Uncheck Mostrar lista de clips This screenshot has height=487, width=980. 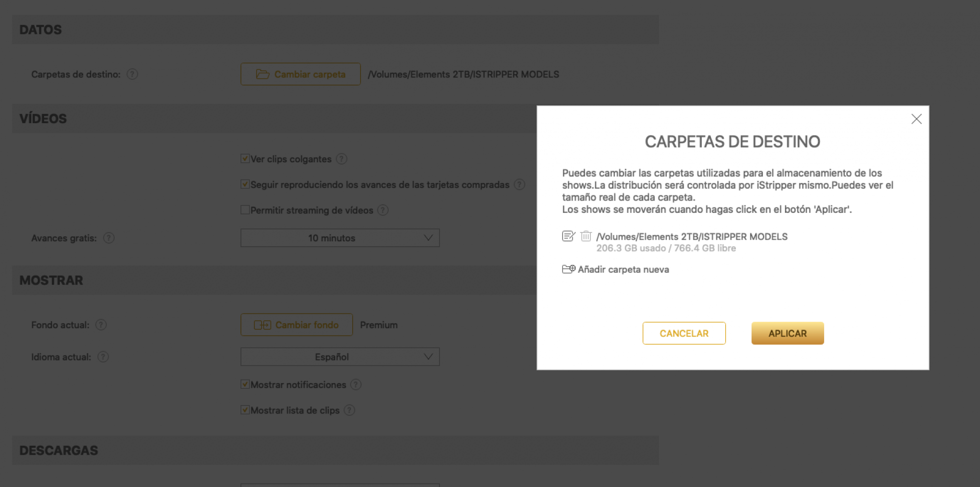(245, 410)
